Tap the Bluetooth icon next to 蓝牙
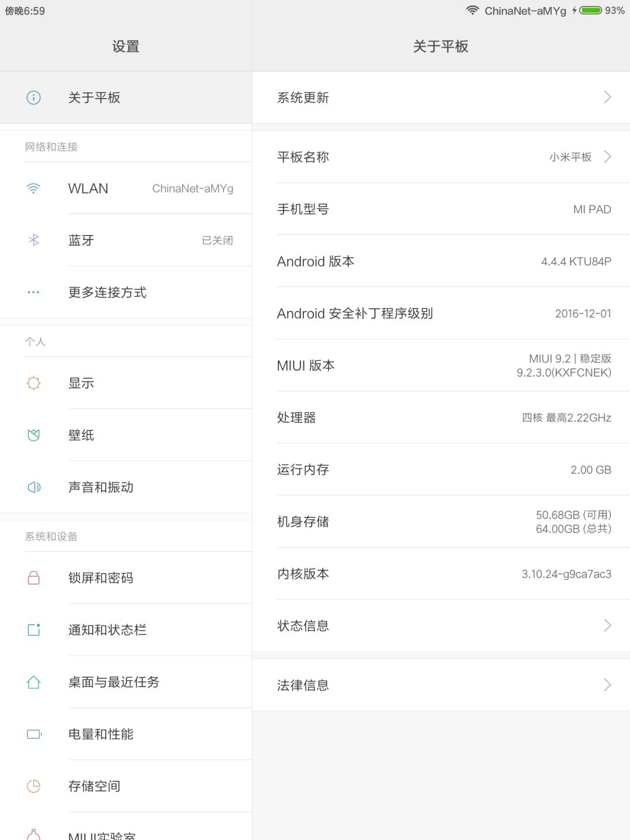 pos(34,240)
